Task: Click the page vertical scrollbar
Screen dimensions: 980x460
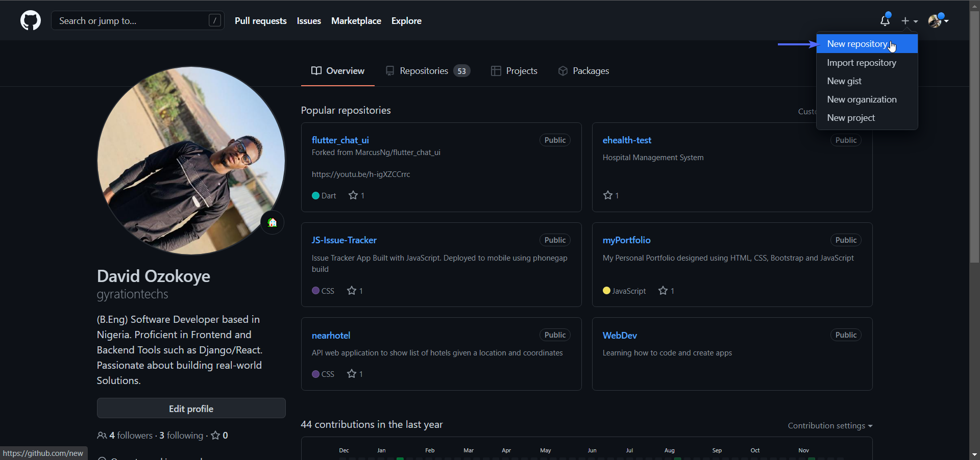Action: point(974,137)
